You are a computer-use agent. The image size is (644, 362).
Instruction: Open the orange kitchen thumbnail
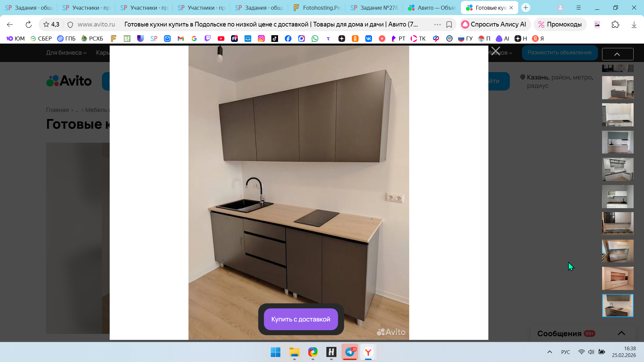tap(618, 278)
